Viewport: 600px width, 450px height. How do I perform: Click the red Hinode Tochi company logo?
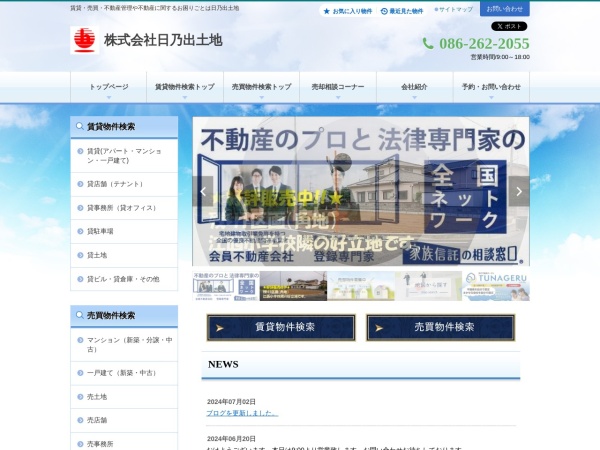85,40
